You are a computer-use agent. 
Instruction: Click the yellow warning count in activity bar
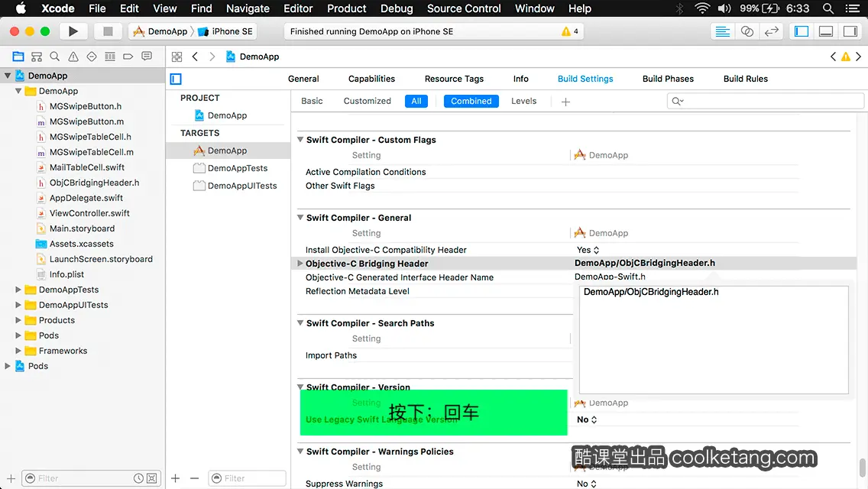[x=570, y=31]
